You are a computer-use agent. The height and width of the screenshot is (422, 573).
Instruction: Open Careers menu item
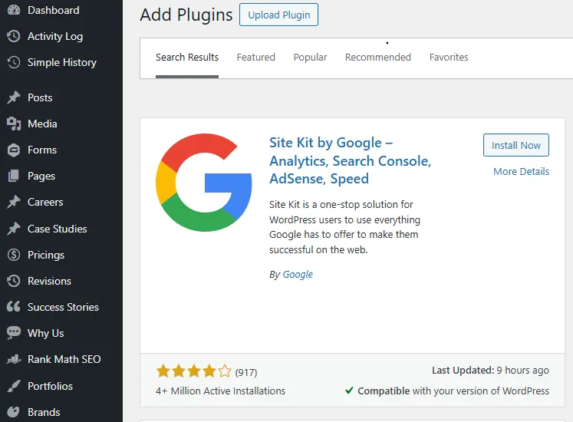[x=45, y=202]
